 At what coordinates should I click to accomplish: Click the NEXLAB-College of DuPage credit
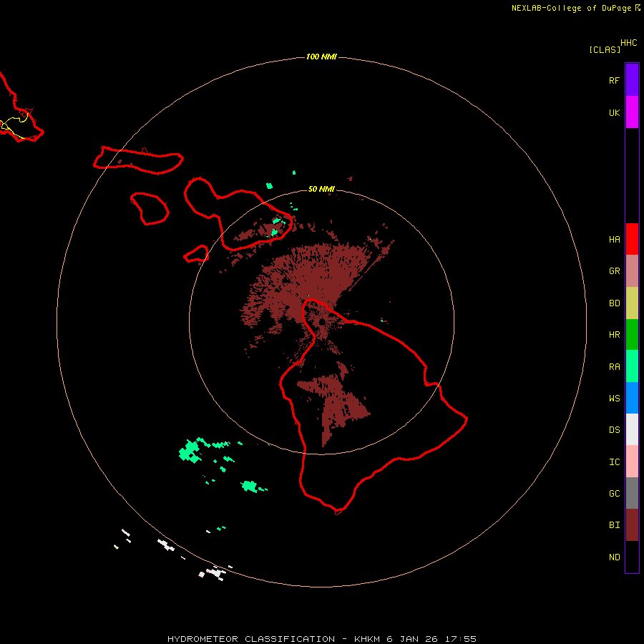(575, 8)
